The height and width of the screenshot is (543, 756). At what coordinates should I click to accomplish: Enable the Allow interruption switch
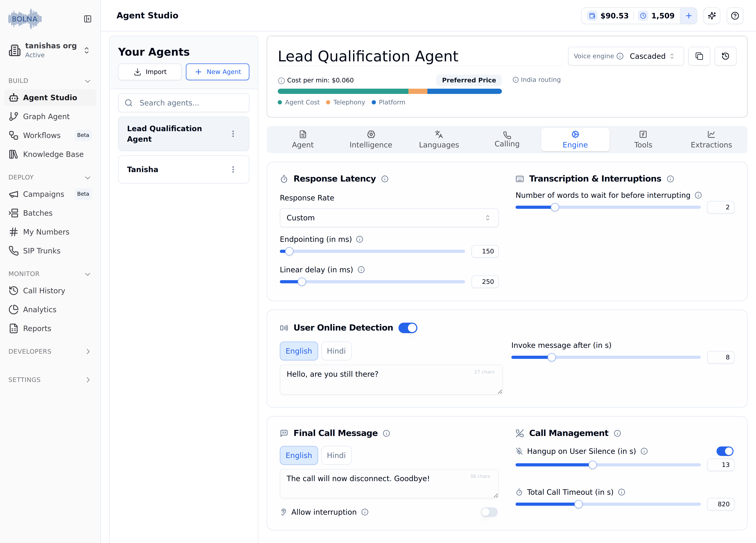(489, 512)
